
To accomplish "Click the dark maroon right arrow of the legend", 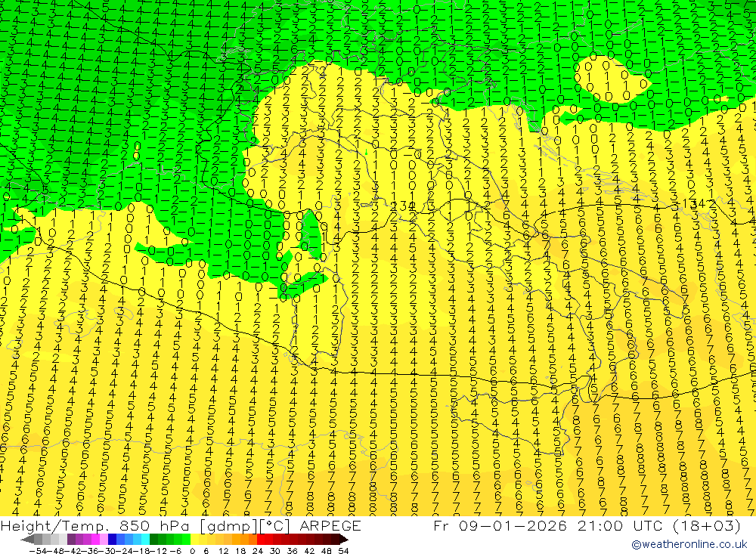I will click(x=344, y=540).
